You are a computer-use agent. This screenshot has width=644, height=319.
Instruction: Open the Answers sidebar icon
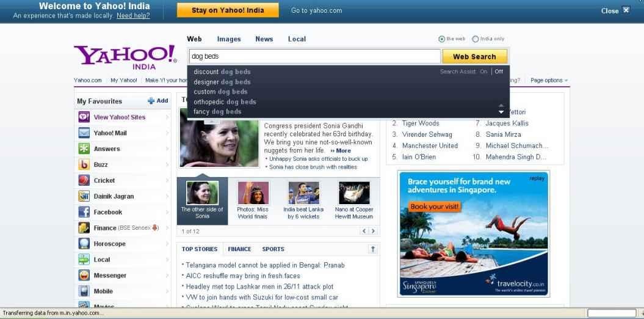(84, 148)
